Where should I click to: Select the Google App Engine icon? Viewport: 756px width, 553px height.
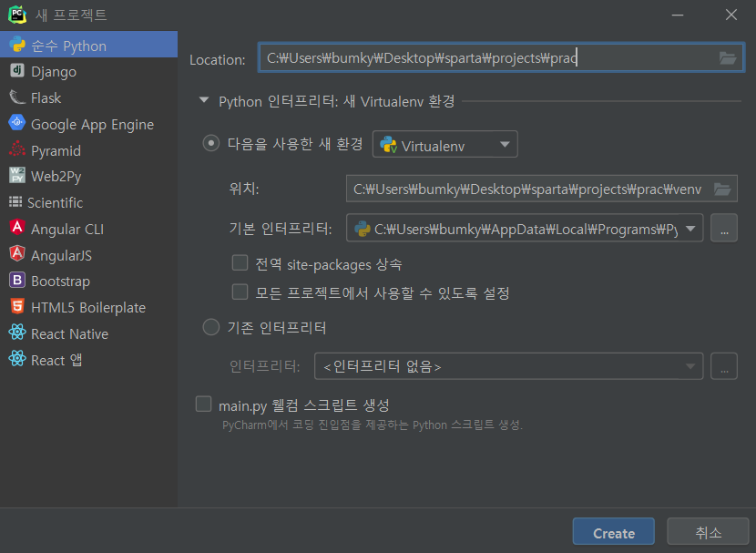tap(17, 123)
